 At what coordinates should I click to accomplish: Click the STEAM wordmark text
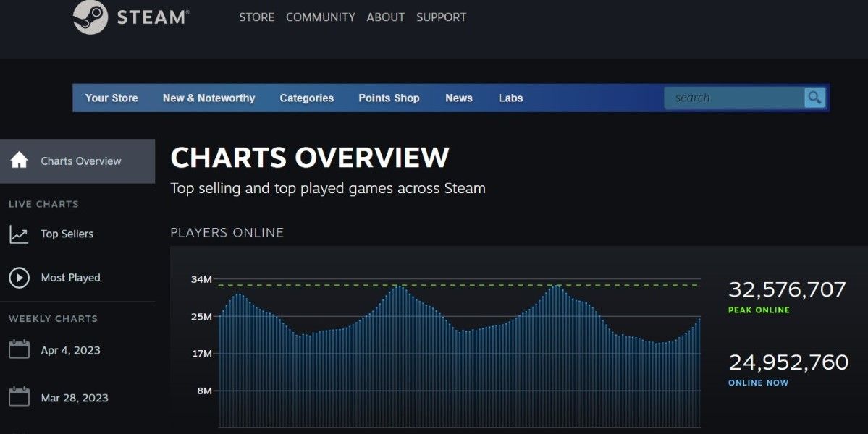pos(153,17)
